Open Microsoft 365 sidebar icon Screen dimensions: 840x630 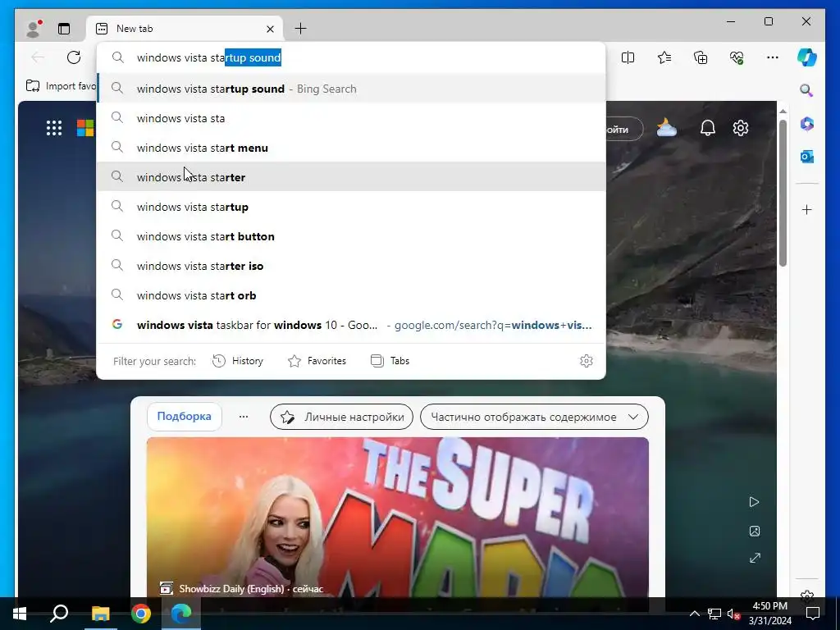(x=807, y=124)
